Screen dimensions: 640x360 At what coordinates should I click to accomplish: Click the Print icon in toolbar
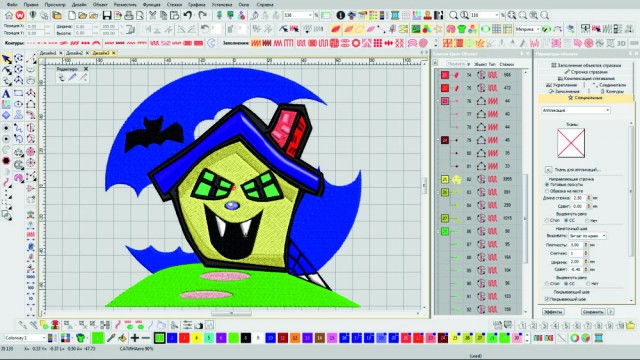pyautogui.click(x=129, y=16)
